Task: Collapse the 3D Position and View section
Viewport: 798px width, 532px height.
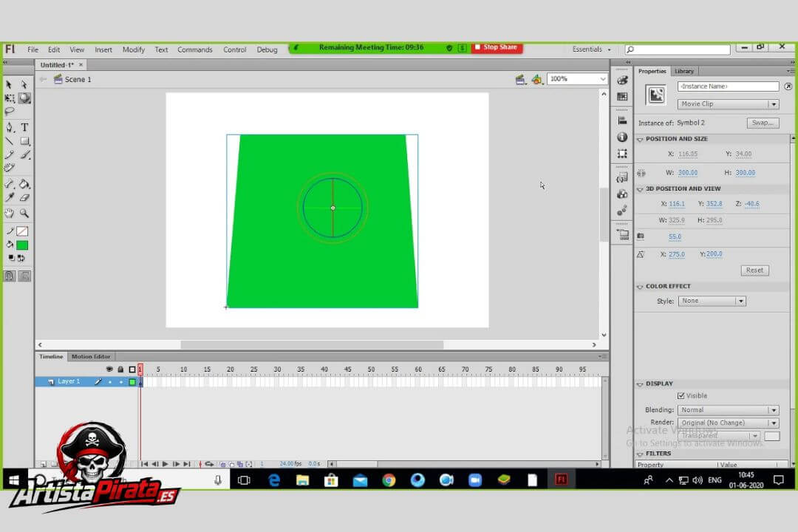Action: pyautogui.click(x=640, y=189)
